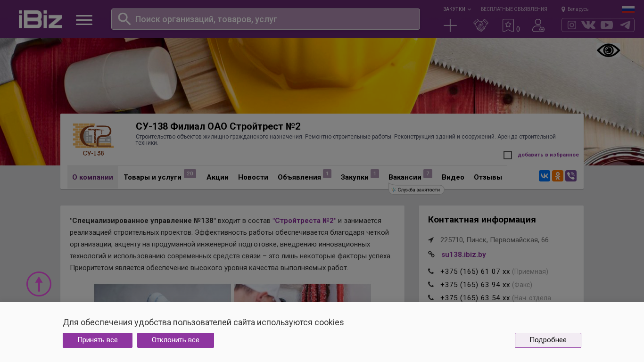Screen dimensions: 644x362
Task: Click fax number +375 (165) 63 94
Action: pyautogui.click(x=475, y=285)
